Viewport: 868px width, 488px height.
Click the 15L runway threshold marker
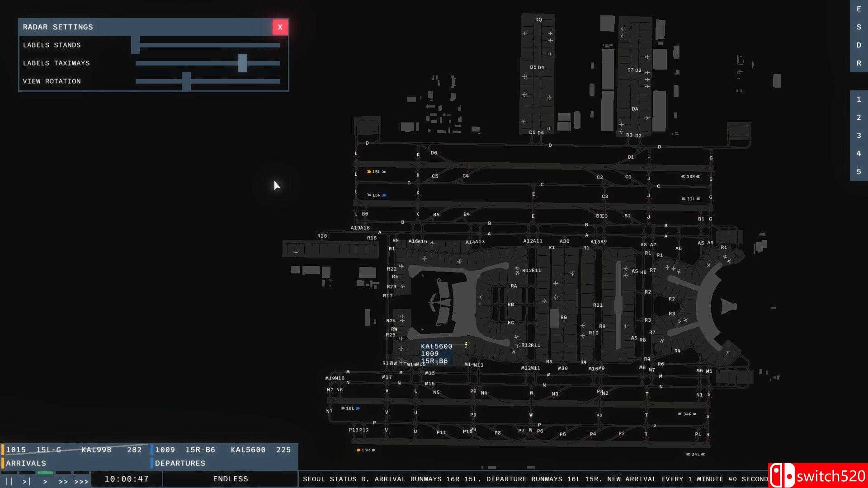(376, 172)
